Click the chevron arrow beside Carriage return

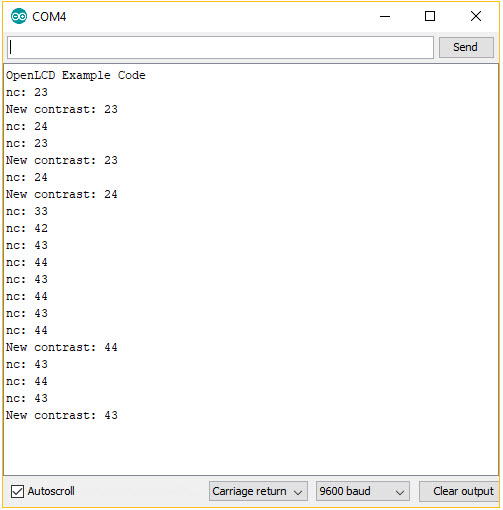pyautogui.click(x=298, y=492)
